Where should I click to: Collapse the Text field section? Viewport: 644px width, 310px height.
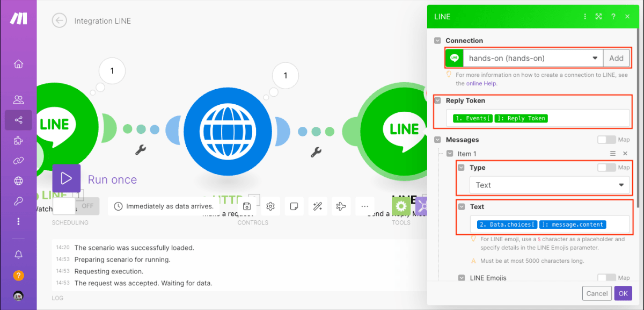462,206
